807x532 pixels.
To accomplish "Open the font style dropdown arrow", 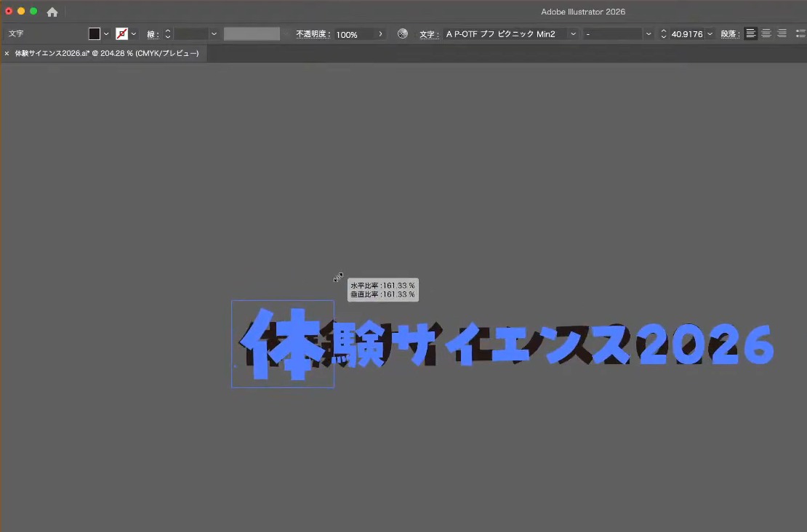I will [649, 34].
